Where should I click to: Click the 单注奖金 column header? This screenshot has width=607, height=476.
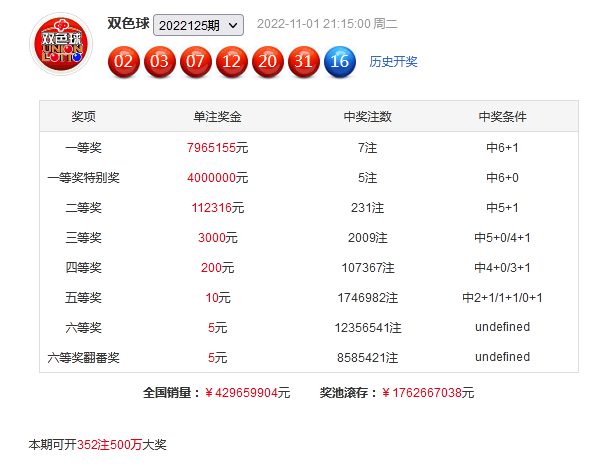click(x=217, y=117)
